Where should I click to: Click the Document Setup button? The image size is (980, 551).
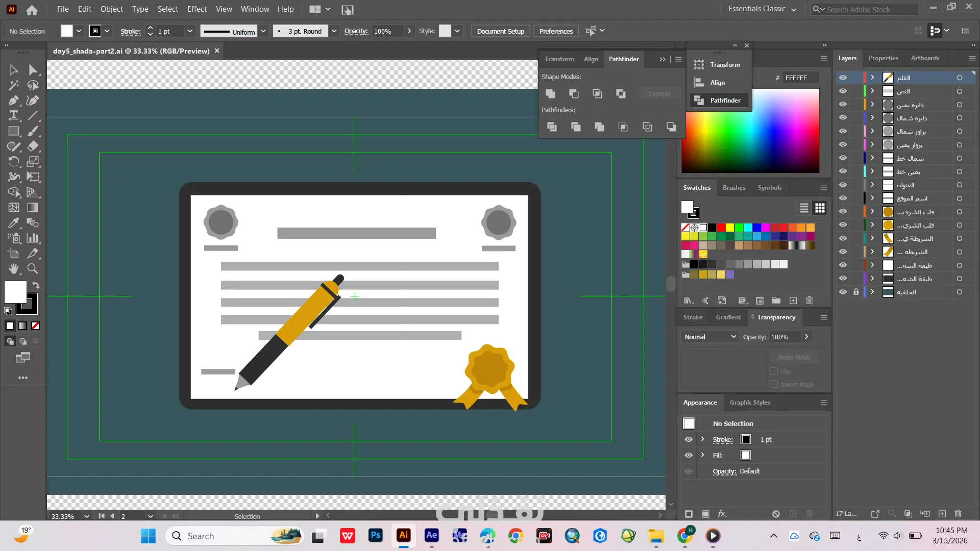tap(500, 31)
